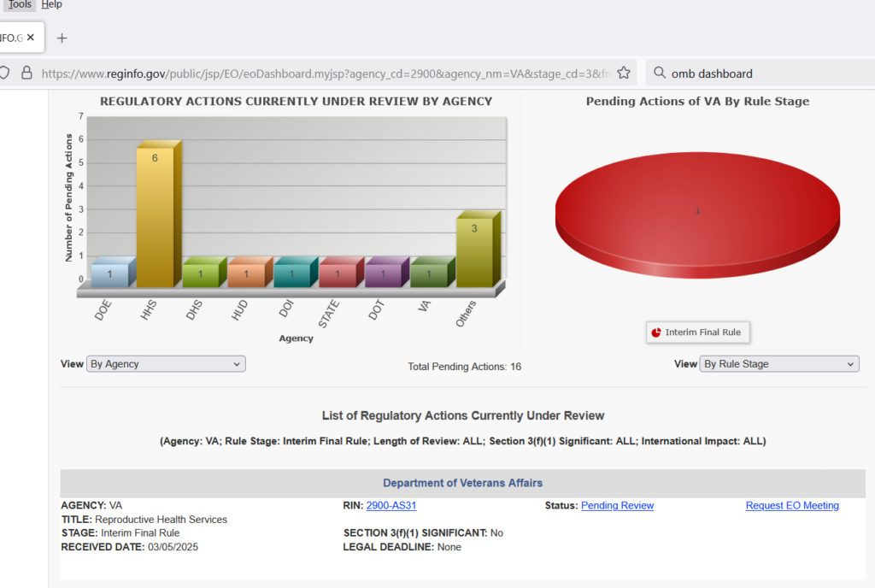Open the Pending Review status link

point(617,505)
